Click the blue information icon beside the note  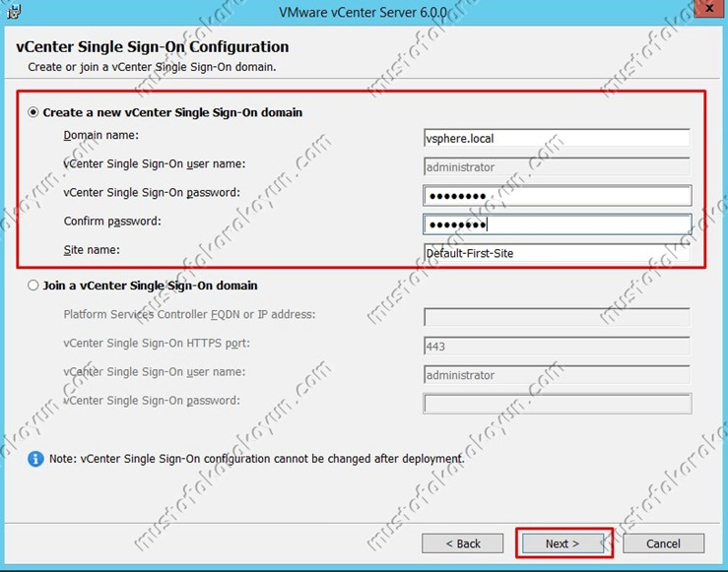35,459
